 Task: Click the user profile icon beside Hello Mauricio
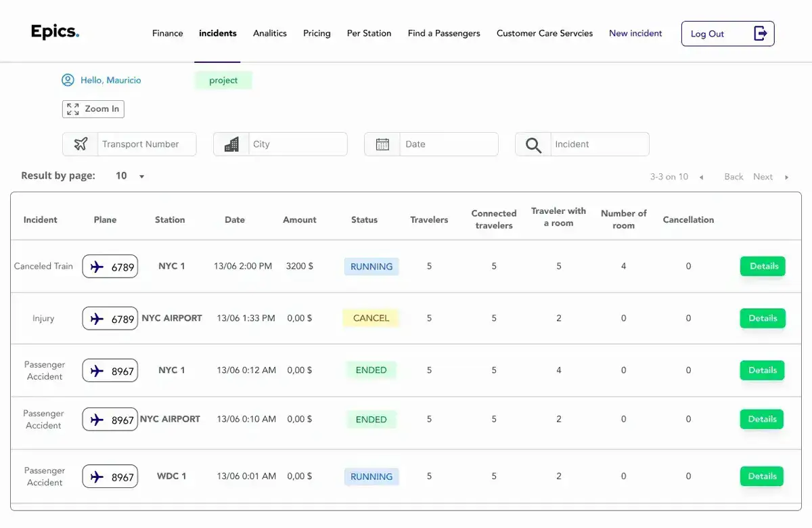pyautogui.click(x=68, y=79)
